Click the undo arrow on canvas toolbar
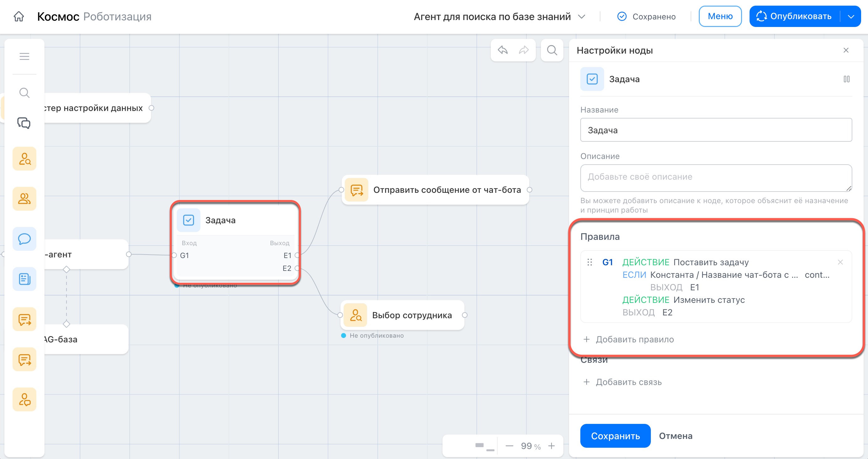Viewport: 868px width, 459px height. [502, 50]
